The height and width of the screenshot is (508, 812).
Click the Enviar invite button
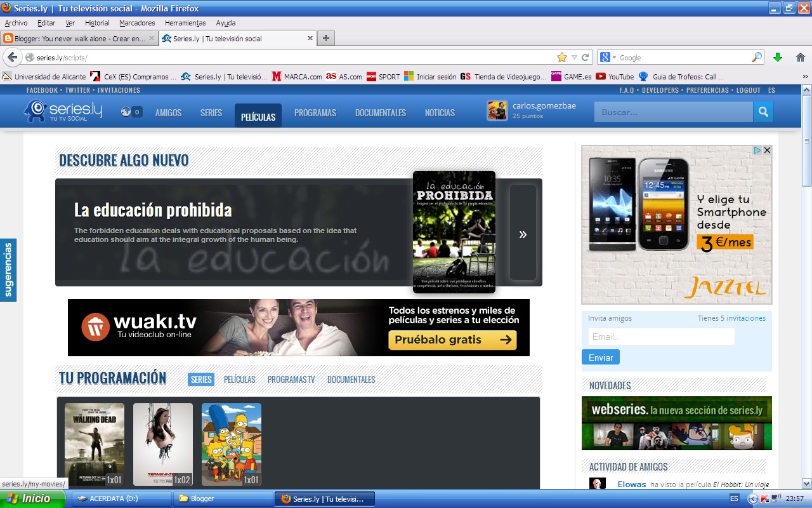point(601,358)
